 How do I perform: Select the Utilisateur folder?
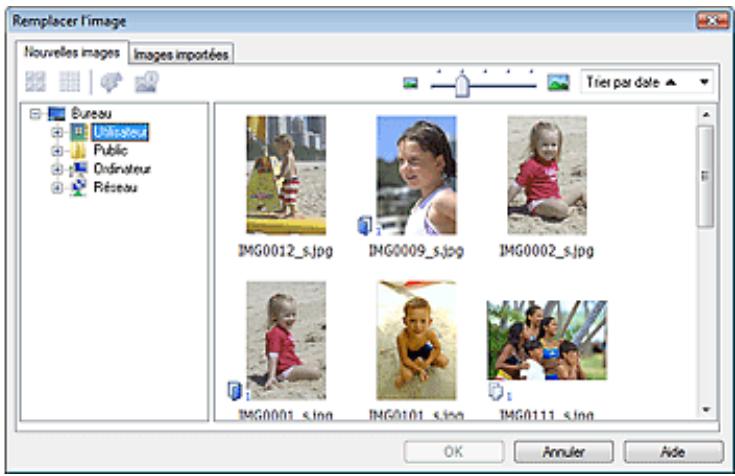pos(120,132)
